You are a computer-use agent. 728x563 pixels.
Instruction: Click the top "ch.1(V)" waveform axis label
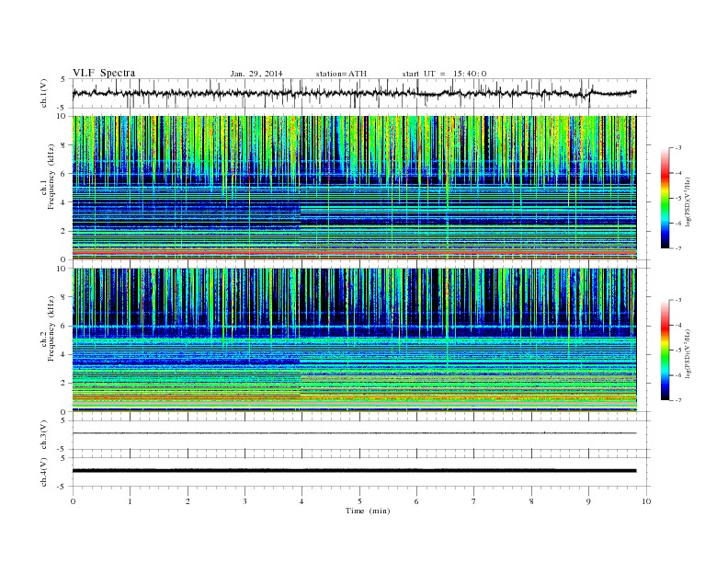44,93
